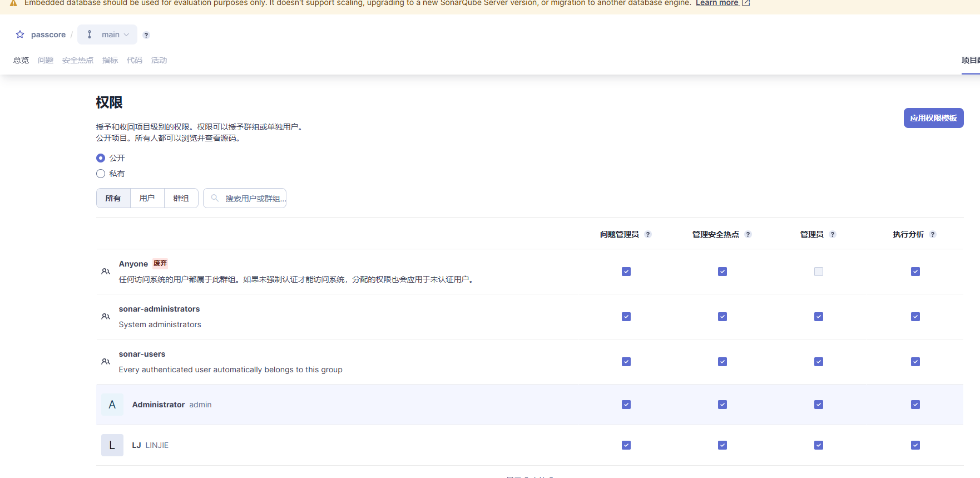
Task: Click the warning triangle icon in banner
Action: tap(13, 3)
